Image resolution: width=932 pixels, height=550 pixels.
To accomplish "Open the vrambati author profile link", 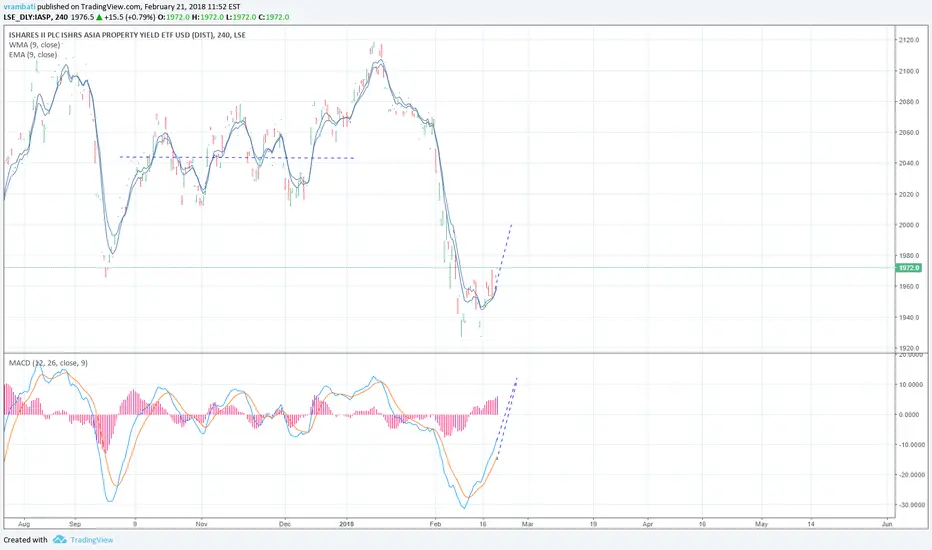I will (20, 7).
